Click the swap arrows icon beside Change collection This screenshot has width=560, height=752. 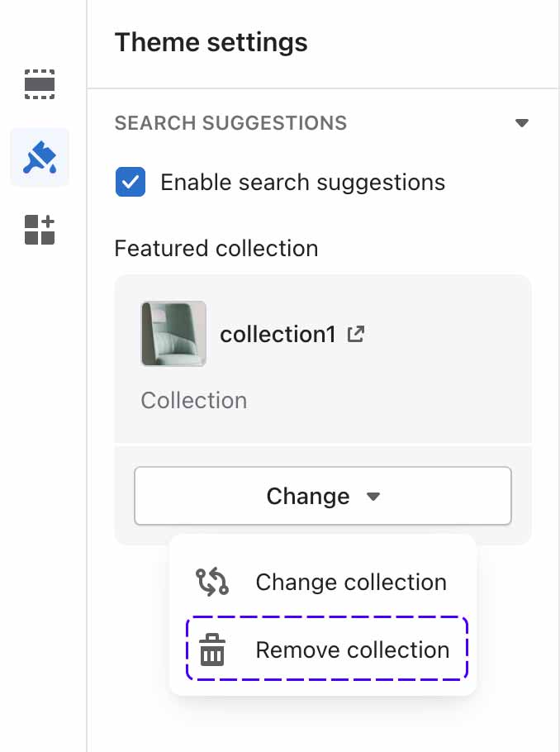212,582
